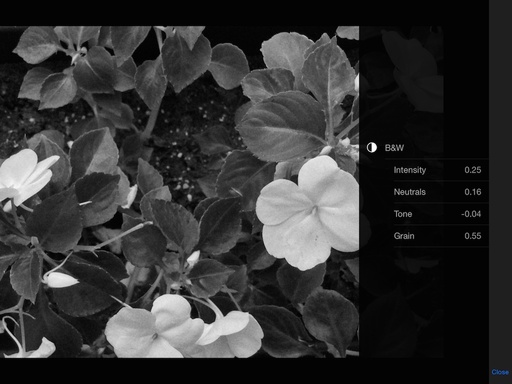Click the Tone value -0.04

(471, 214)
